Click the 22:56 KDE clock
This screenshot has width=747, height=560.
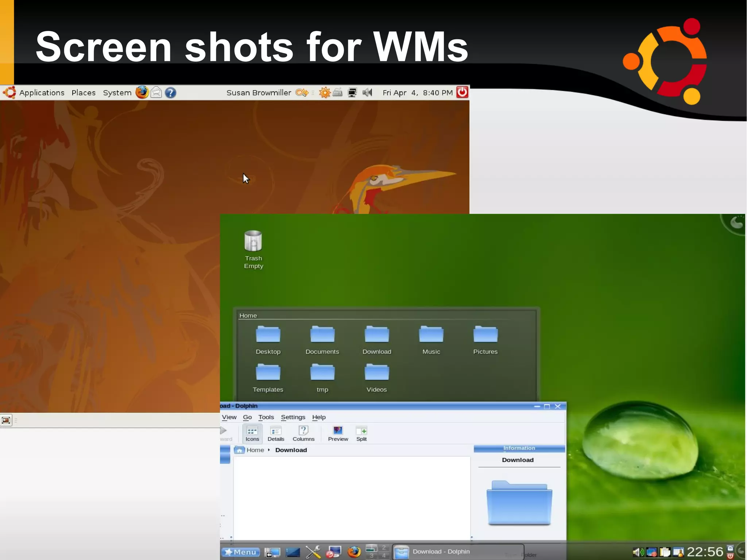point(705,552)
